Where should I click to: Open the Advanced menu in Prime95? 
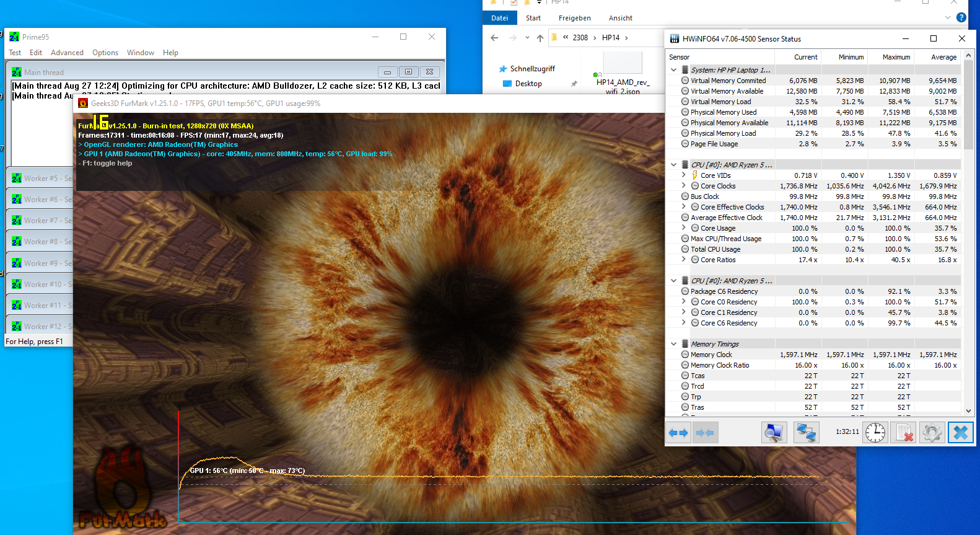(67, 53)
